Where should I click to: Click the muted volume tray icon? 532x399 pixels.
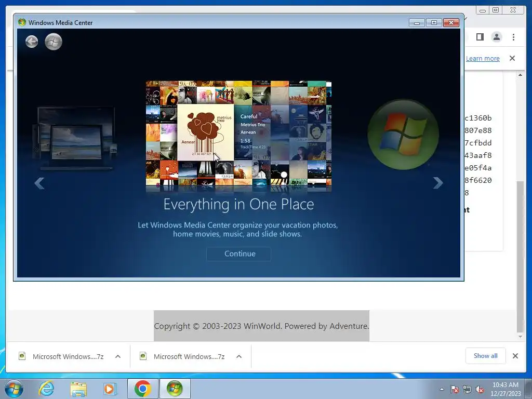[480, 389]
